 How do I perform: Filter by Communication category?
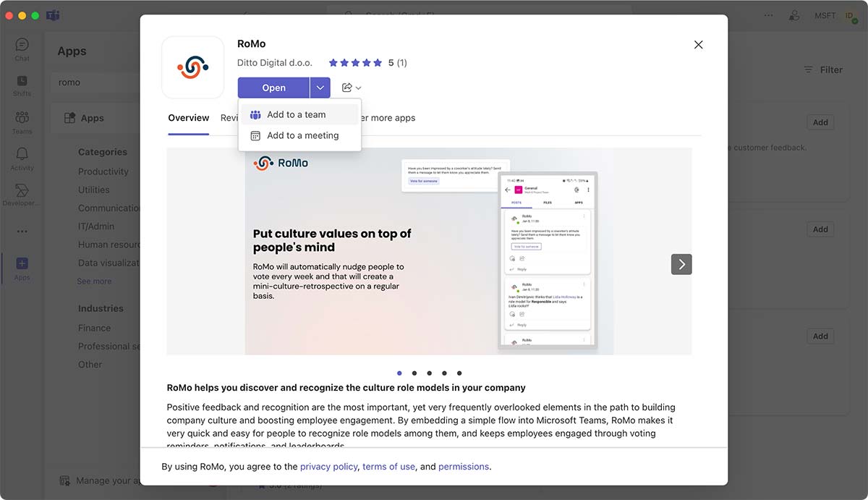pos(109,208)
